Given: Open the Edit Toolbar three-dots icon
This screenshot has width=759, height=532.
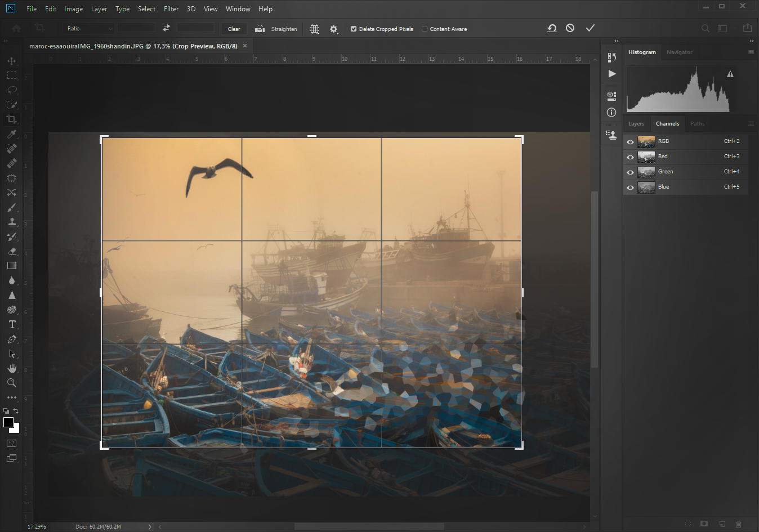Looking at the screenshot, I should (12, 397).
